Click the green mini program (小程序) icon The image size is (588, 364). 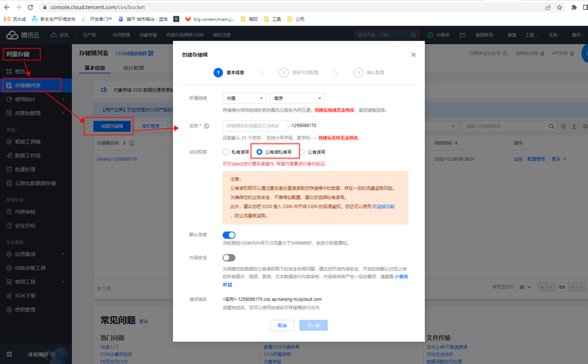coord(430,35)
